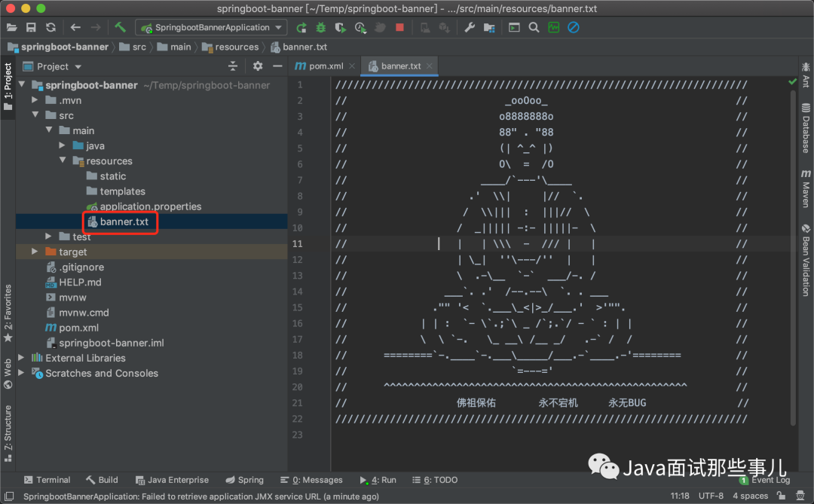Image resolution: width=814 pixels, height=504 pixels.
Task: Open the Terminal tool window tab
Action: 47,480
